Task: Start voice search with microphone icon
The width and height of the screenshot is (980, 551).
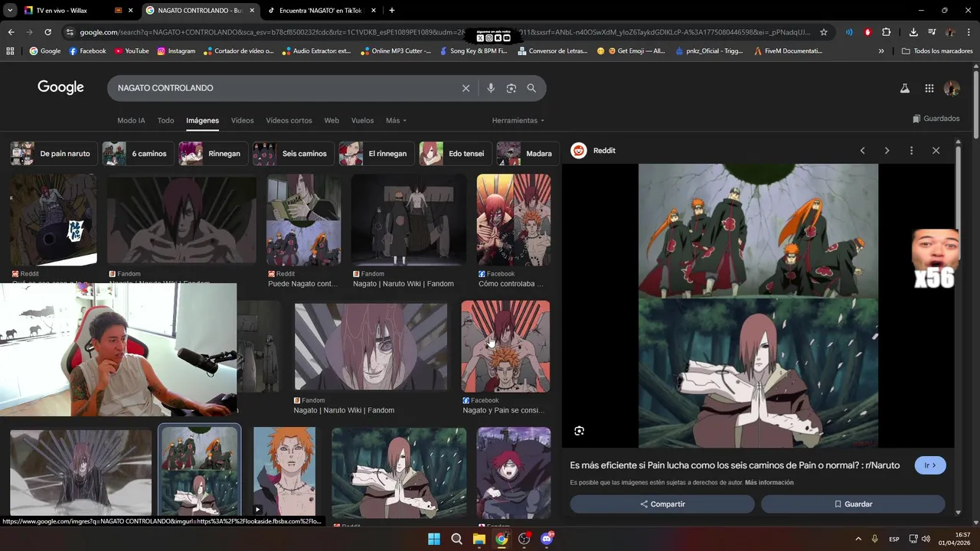Action: (491, 88)
